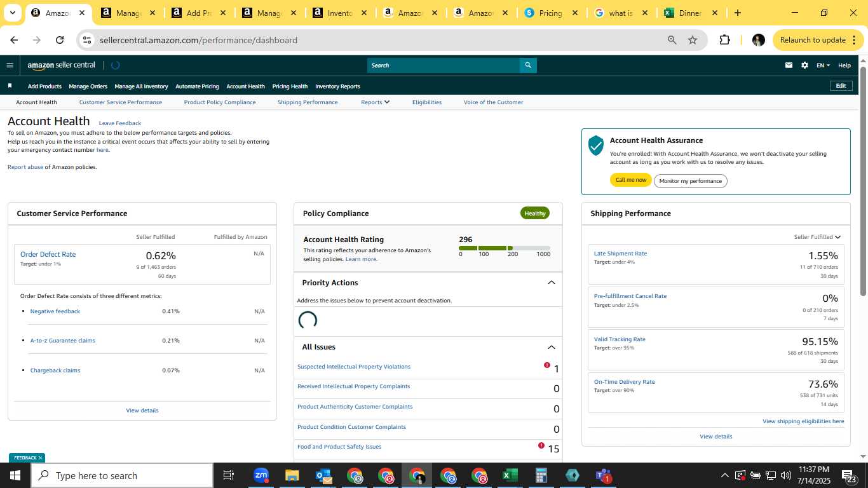The width and height of the screenshot is (868, 488).
Task: Click the Account Health Assurance shield icon
Action: click(x=595, y=146)
